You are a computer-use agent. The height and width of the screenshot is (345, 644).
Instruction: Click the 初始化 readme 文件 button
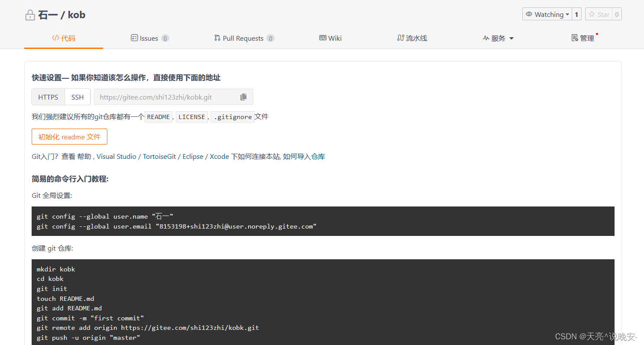point(69,137)
